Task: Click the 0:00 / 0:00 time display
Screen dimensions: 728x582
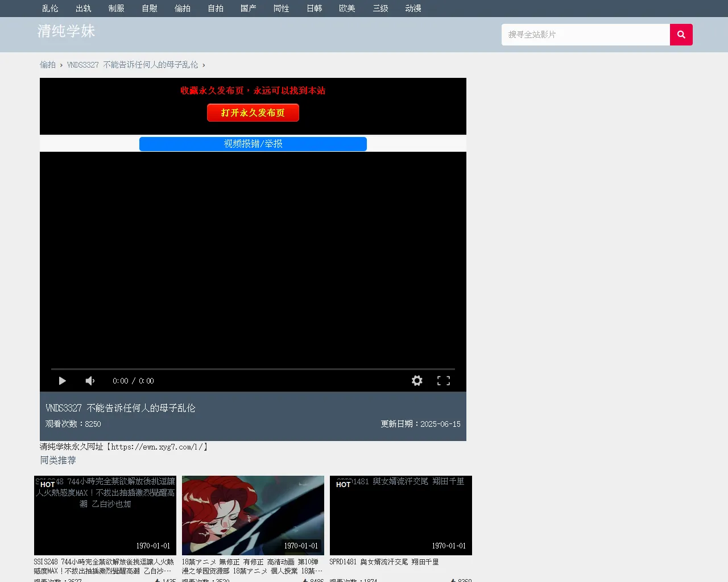Action: point(133,381)
